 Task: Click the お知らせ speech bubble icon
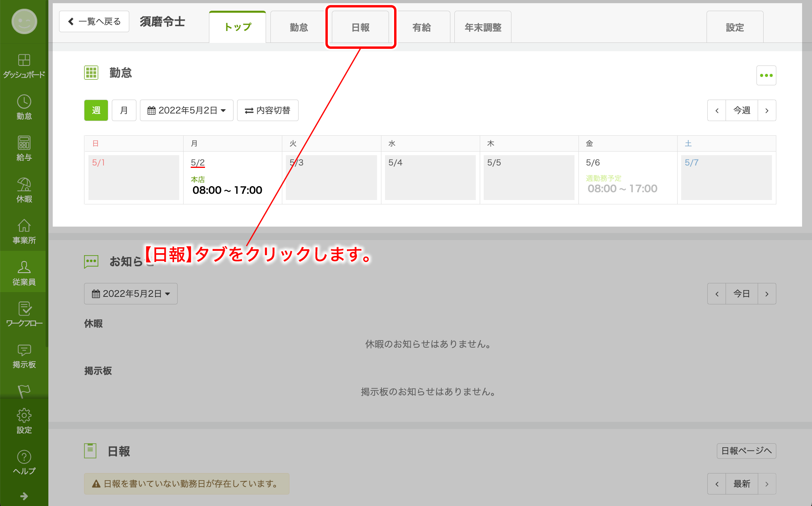(x=91, y=262)
